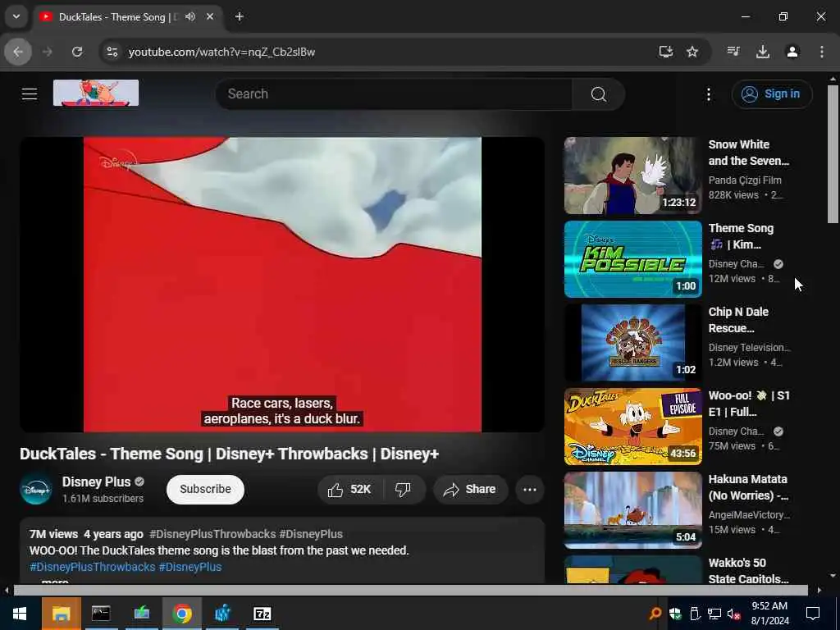
Task: Dislike the video with thumbs down
Action: (x=403, y=489)
